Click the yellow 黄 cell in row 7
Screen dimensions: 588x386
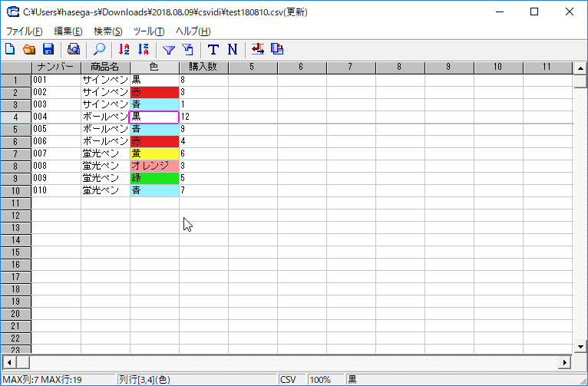(x=154, y=153)
